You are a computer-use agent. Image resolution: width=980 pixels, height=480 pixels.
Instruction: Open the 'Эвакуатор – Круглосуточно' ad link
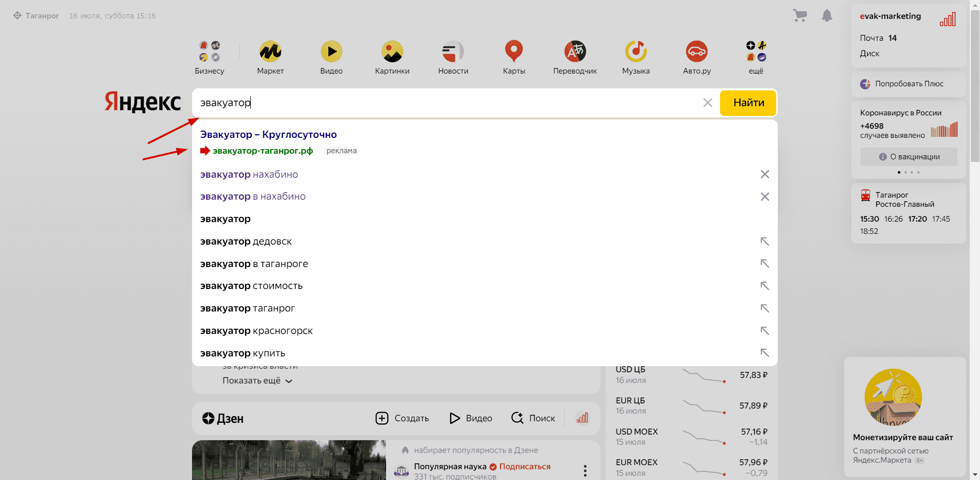tap(268, 134)
